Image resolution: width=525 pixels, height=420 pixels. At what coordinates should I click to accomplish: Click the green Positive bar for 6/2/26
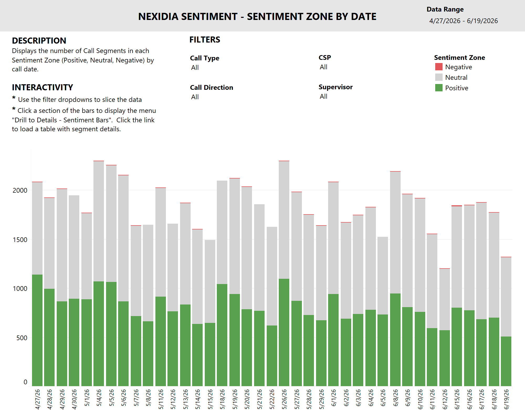tap(346, 352)
